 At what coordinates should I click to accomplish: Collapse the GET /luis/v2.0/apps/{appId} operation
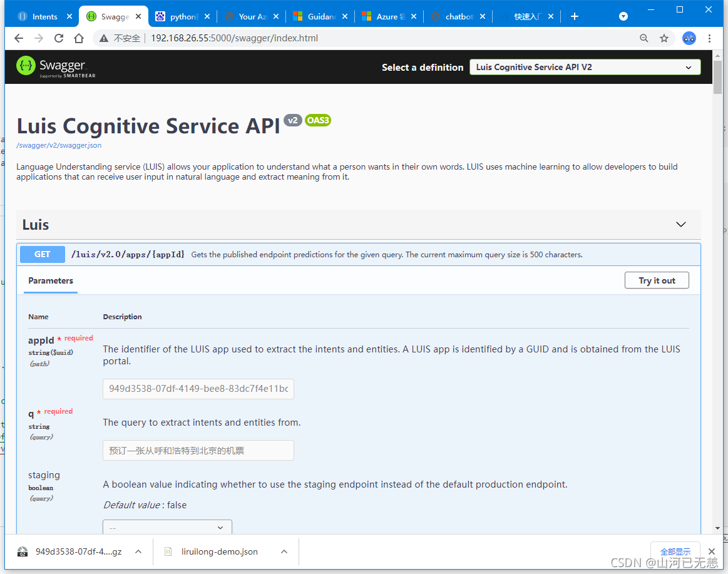(359, 255)
